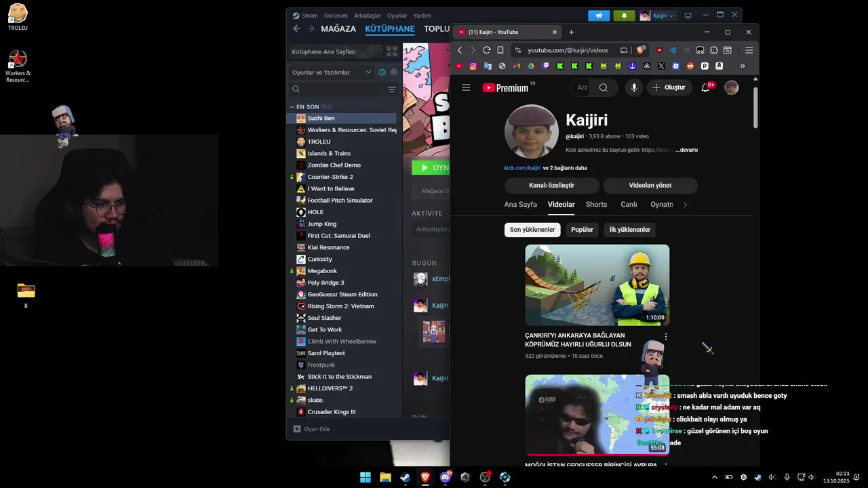This screenshot has height=488, width=868.
Task: Open the Twitch bookmark in the bookmarks bar
Action: click(x=546, y=66)
